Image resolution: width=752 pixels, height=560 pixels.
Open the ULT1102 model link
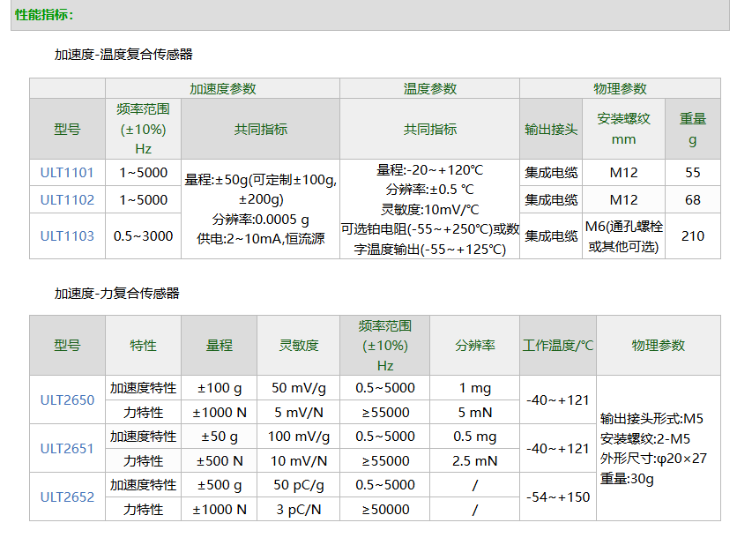[67, 200]
